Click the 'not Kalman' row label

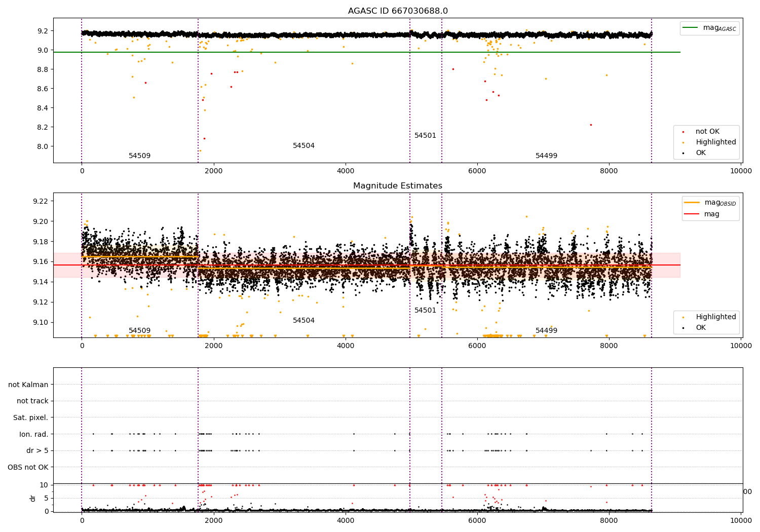tap(28, 385)
